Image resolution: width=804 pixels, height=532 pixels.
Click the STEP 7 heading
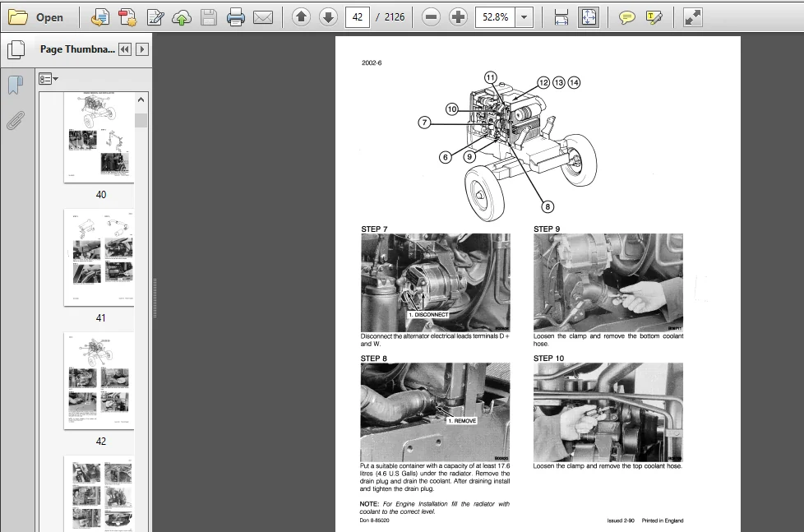coord(374,229)
